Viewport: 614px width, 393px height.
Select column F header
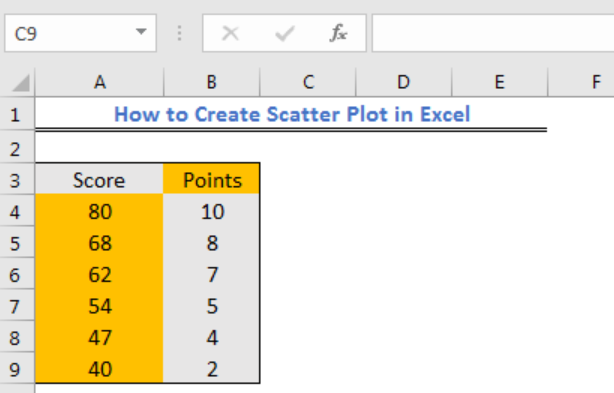coord(581,83)
